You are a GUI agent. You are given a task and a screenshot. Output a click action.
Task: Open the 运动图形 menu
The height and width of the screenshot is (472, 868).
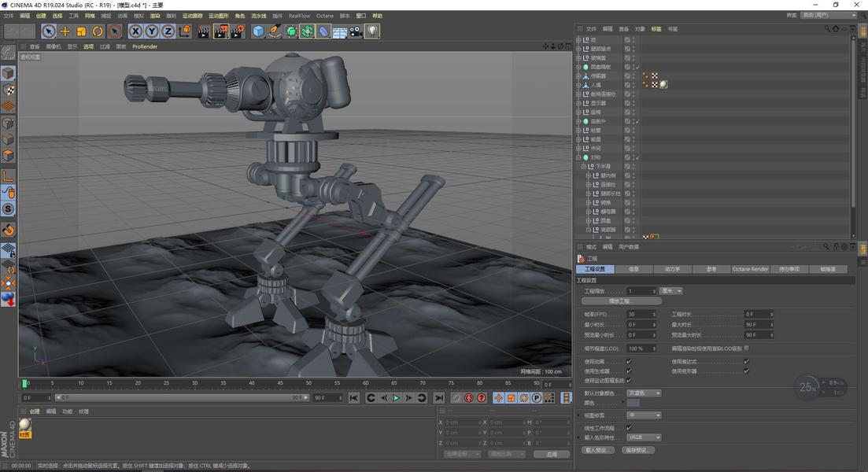[219, 16]
